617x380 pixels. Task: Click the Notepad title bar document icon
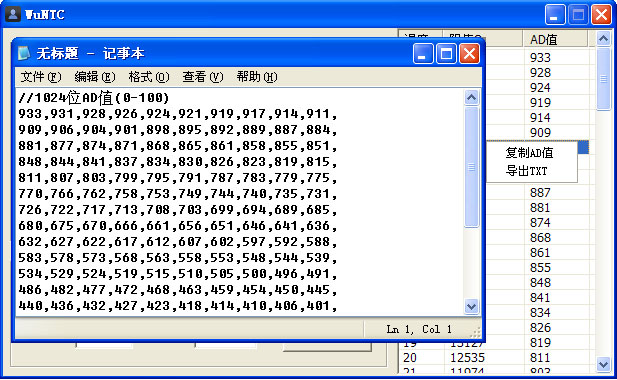[24, 53]
